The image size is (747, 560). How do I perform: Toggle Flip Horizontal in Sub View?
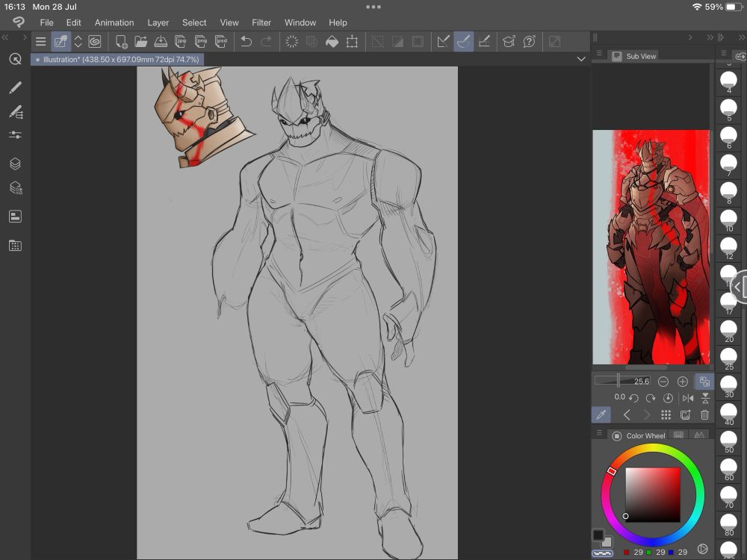click(688, 398)
